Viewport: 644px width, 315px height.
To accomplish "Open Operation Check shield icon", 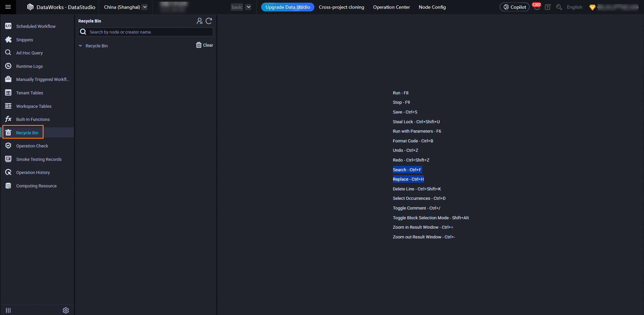I will click(8, 146).
